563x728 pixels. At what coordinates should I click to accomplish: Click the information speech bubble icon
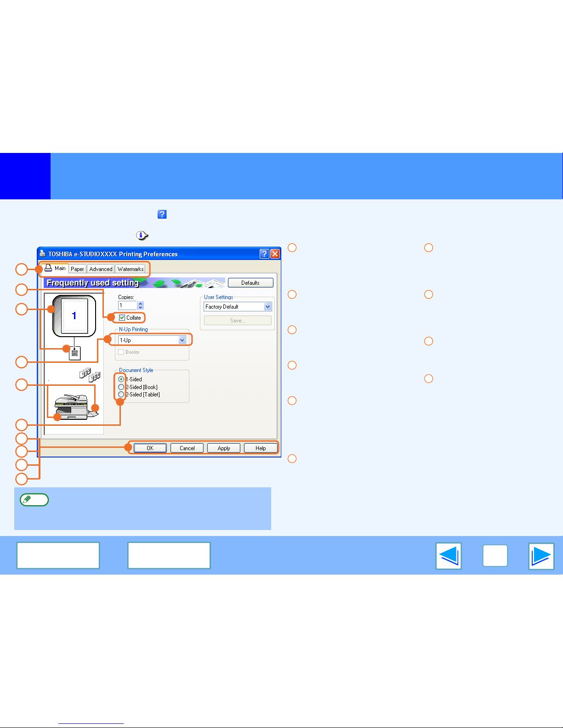point(142,236)
